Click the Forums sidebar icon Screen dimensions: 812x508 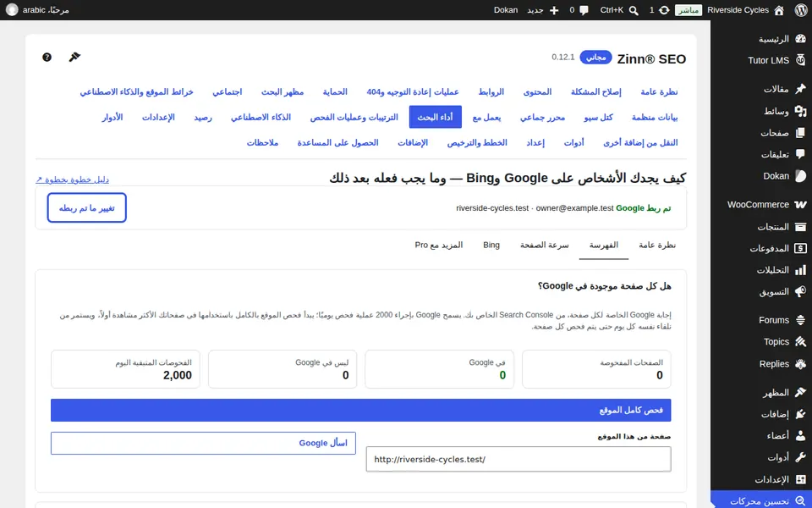point(800,320)
